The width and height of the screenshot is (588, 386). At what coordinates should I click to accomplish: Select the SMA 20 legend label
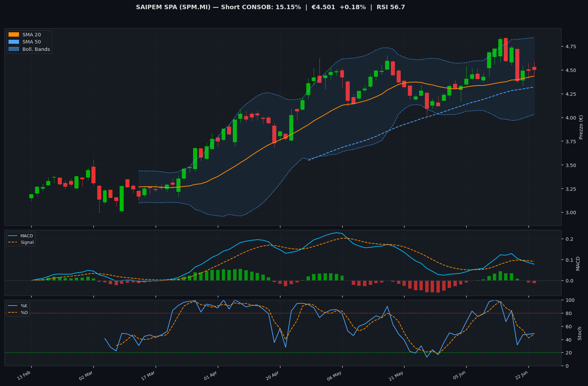pos(32,35)
